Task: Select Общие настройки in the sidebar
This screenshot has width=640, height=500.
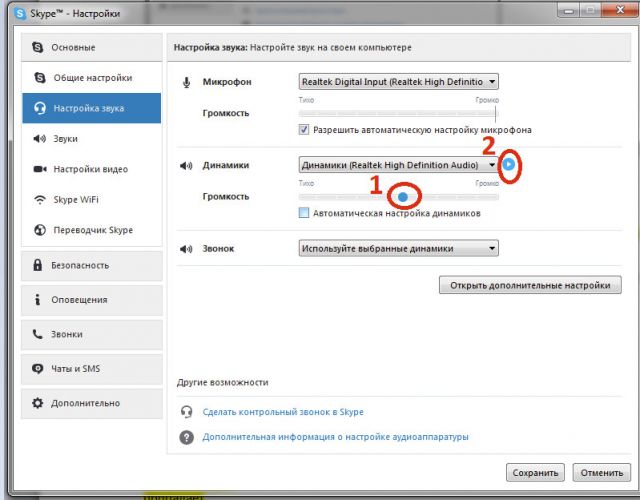Action: 92,78
